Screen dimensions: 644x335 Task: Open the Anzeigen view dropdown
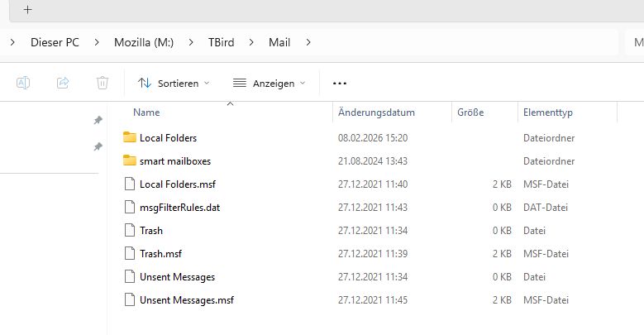tap(269, 83)
